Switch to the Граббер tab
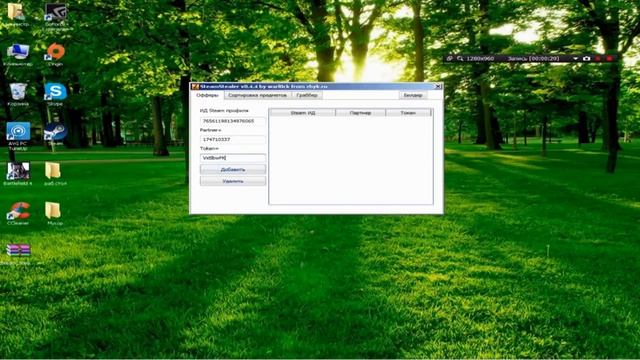Screen dimensions: 640x360 click(307, 95)
